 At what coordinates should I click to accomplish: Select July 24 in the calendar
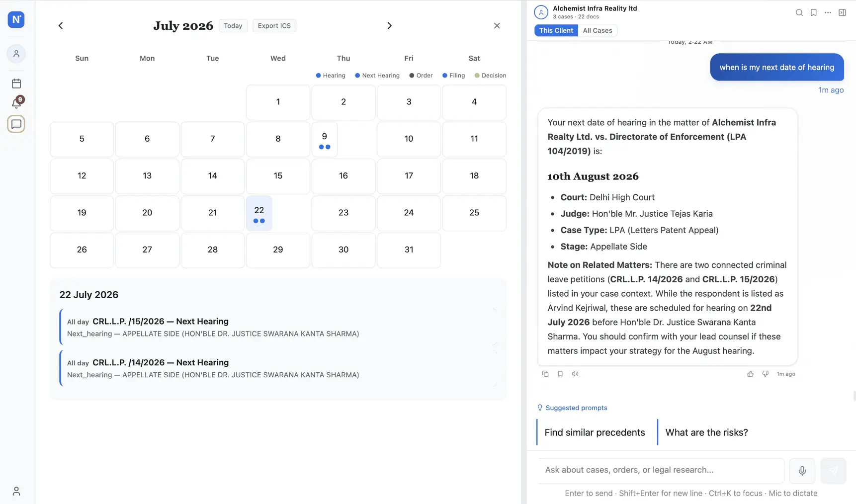(409, 213)
